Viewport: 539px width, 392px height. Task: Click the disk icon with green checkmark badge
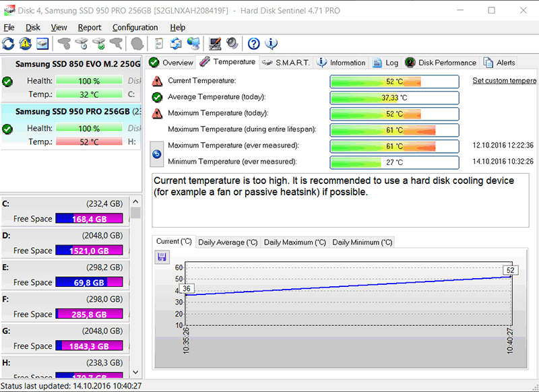pyautogui.click(x=99, y=44)
